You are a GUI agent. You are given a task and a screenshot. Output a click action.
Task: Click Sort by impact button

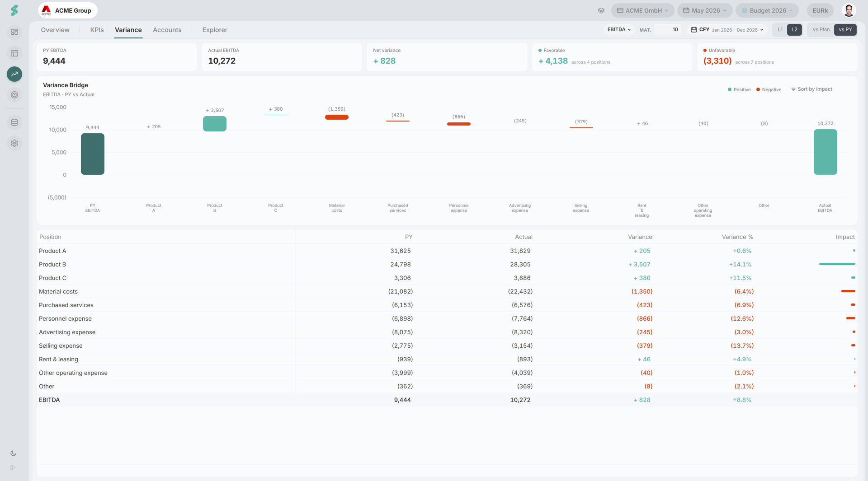pyautogui.click(x=811, y=89)
